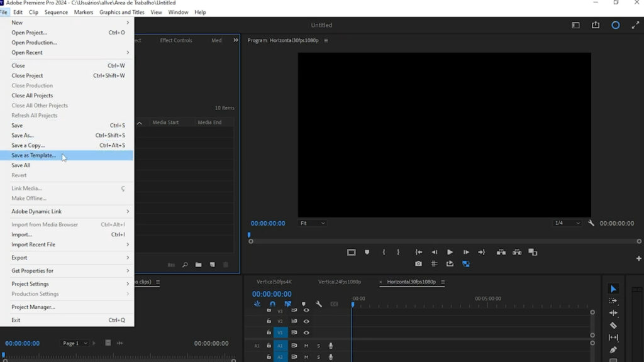Select the Ripple Edit tool
This screenshot has width=644, height=362.
coord(613,313)
